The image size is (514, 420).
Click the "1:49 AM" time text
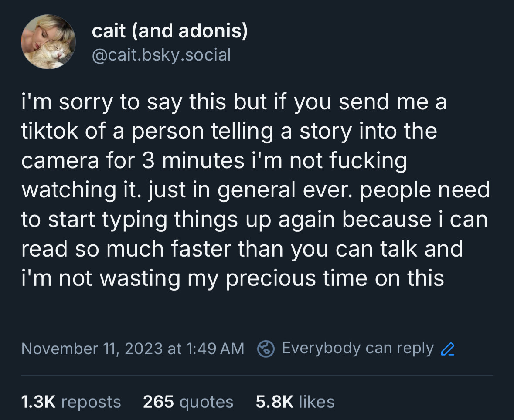point(215,349)
